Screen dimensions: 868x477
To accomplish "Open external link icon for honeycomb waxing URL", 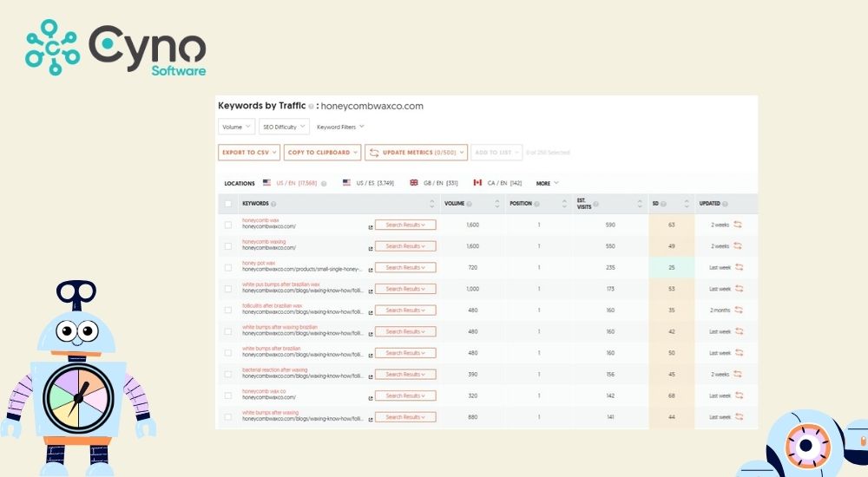I will 371,248.
